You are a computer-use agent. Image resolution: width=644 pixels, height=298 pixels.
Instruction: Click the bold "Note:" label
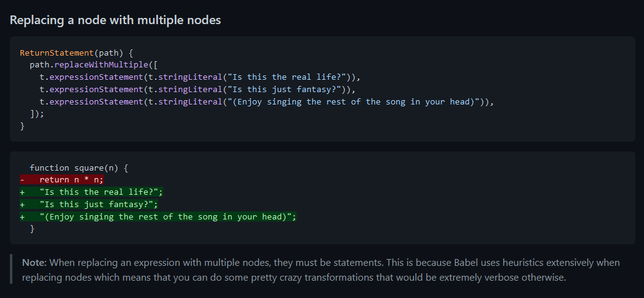pyautogui.click(x=35, y=263)
